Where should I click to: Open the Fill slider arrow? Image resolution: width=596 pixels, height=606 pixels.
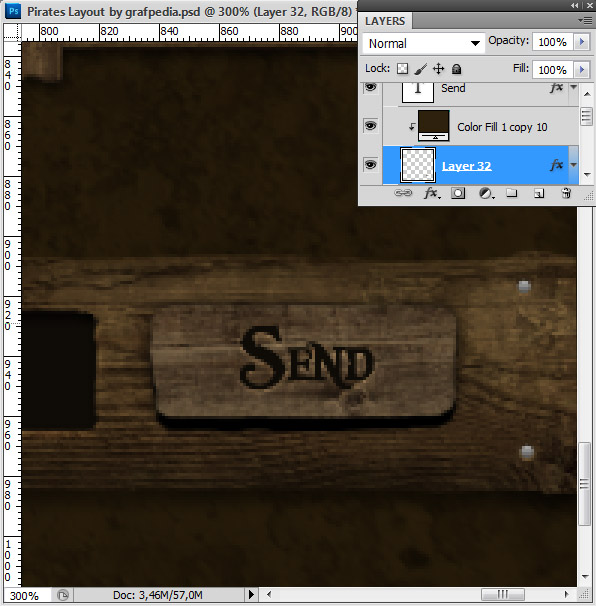(582, 70)
